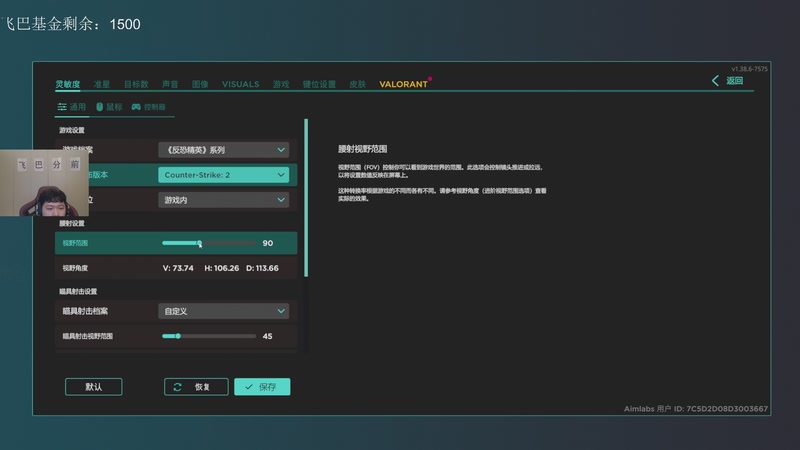The height and width of the screenshot is (450, 800).
Task: Click the gamepad icon beside 控制器
Action: pos(136,107)
